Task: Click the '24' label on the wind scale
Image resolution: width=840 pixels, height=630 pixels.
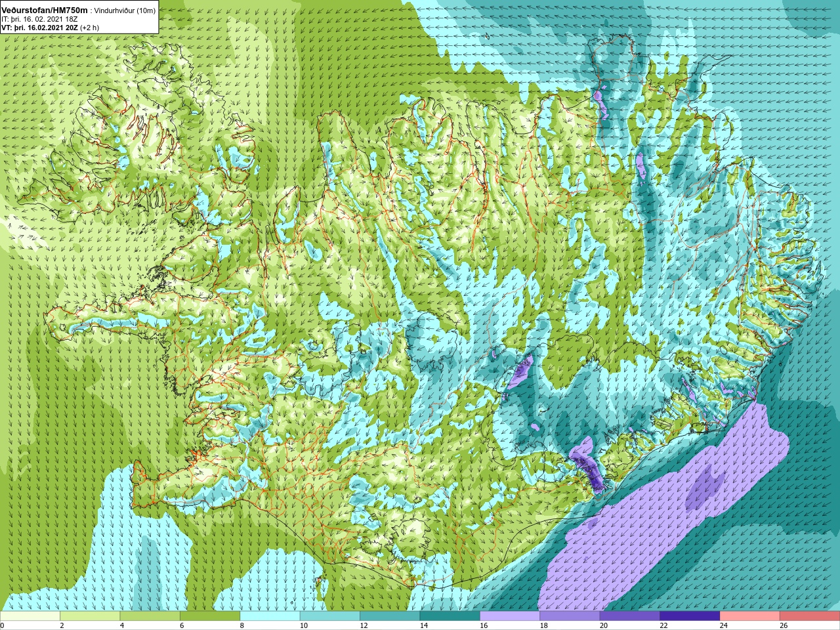Action: [723, 625]
